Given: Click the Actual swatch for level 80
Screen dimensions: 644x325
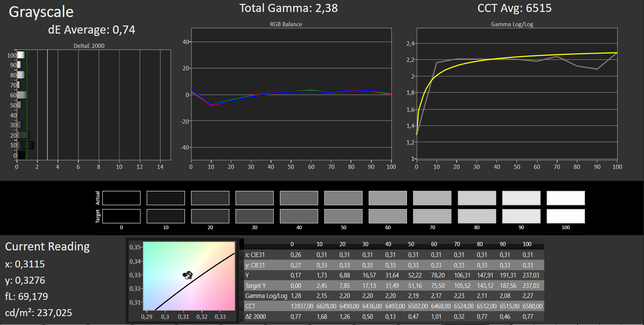Looking at the screenshot, I should coord(477,198).
